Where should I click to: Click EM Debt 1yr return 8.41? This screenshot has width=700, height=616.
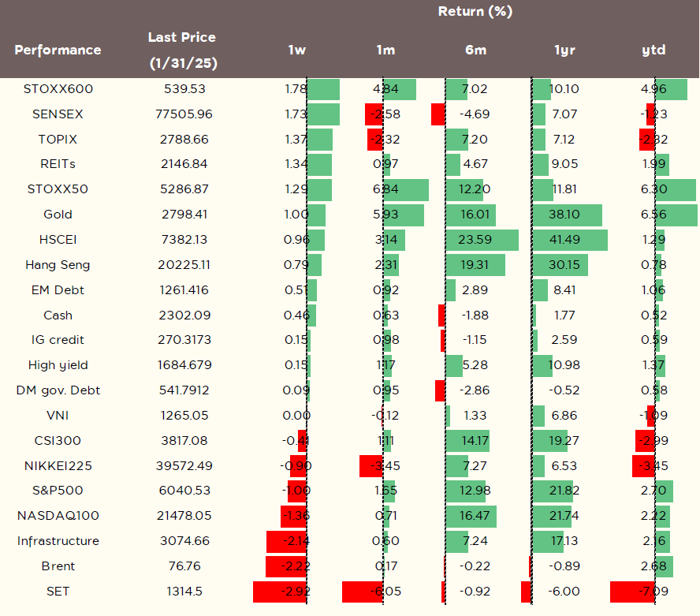pos(564,290)
